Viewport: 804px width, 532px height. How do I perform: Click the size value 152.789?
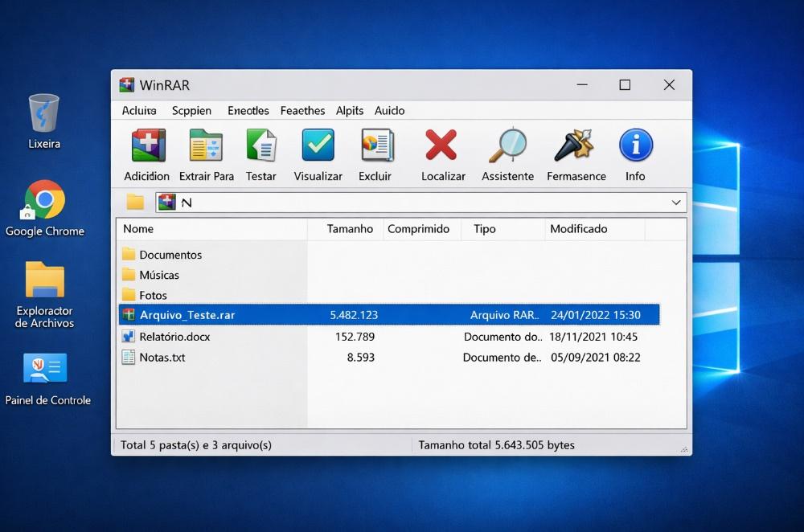[x=355, y=337]
